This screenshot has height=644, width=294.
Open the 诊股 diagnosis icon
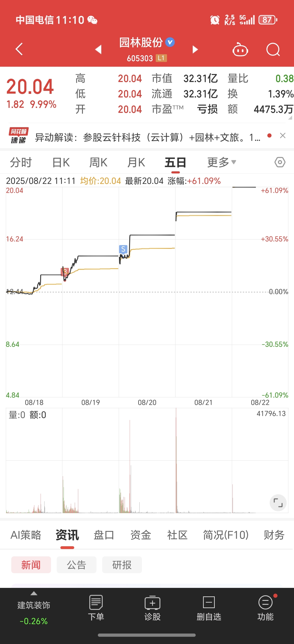pyautogui.click(x=152, y=608)
